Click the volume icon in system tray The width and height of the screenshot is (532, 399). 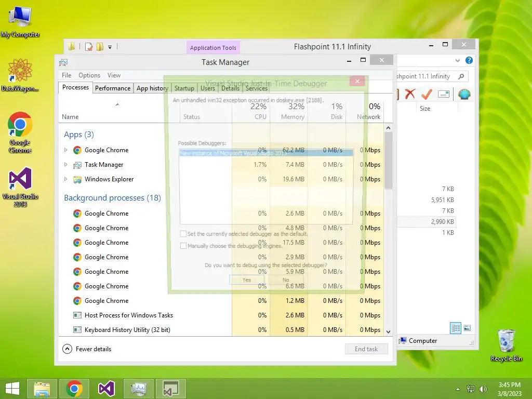483,389
